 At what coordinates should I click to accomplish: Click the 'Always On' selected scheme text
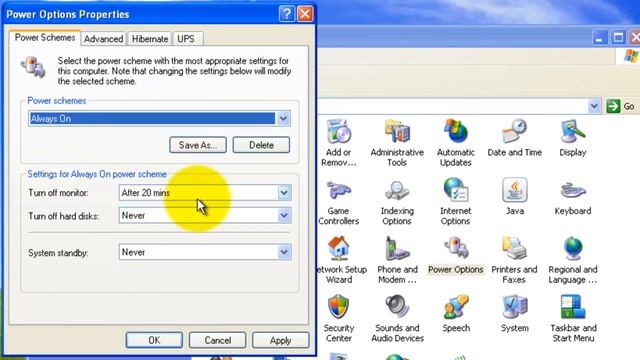click(x=51, y=119)
